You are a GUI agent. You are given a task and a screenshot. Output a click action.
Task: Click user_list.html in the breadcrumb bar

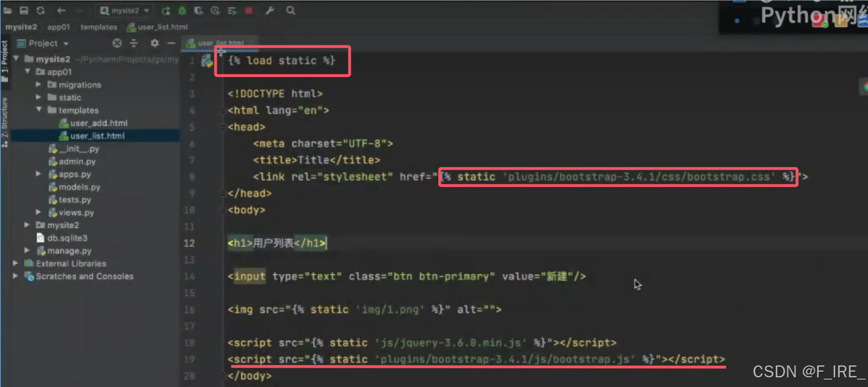click(157, 27)
